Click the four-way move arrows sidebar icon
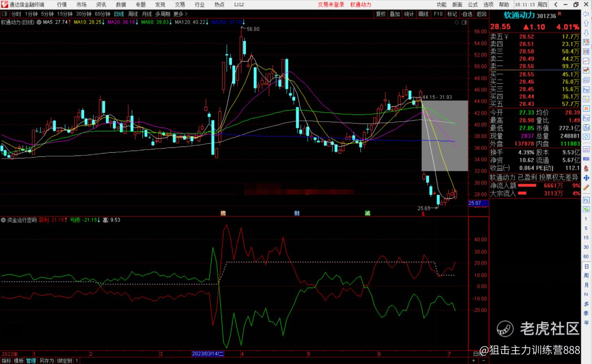 (x=586, y=178)
